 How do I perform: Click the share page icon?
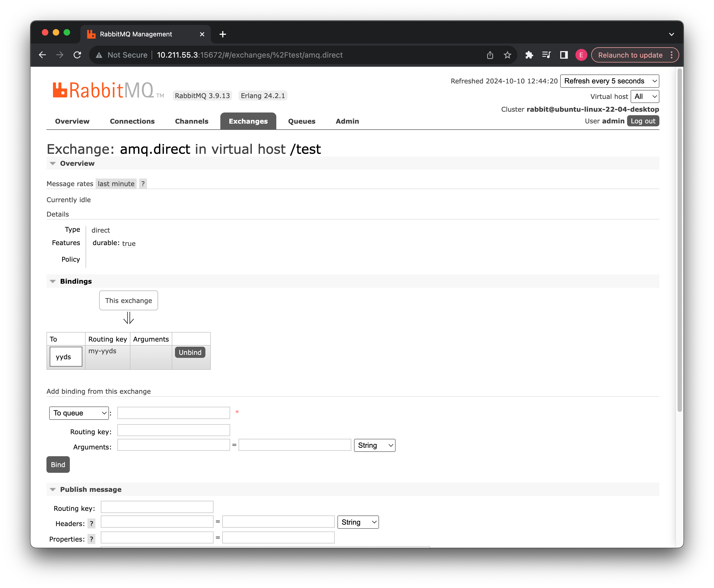tap(490, 55)
